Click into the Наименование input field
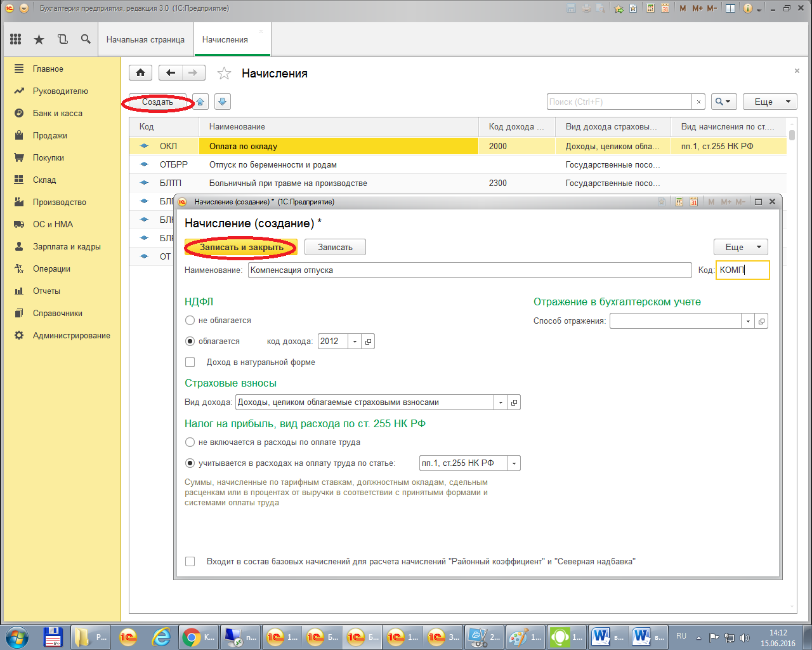This screenshot has height=650, width=812. [x=469, y=270]
